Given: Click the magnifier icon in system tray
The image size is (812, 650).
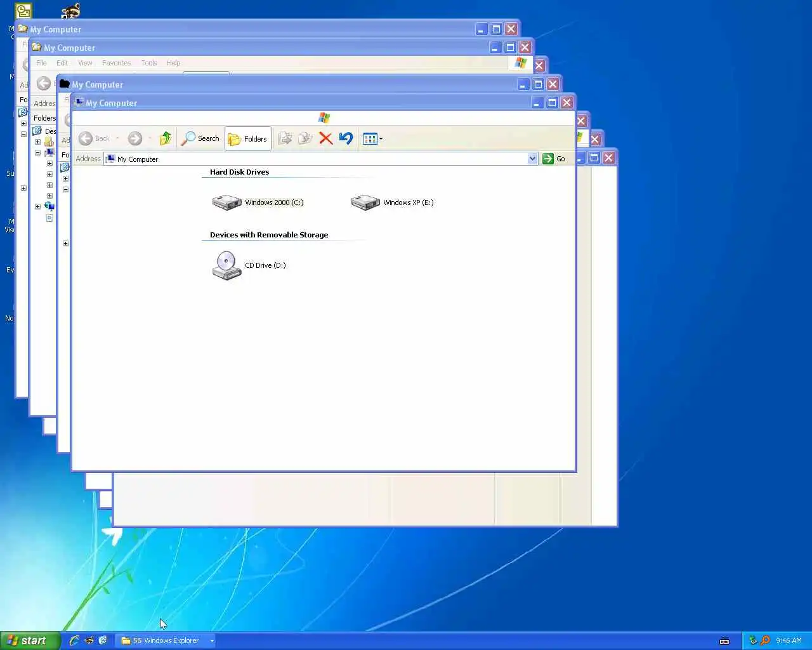Looking at the screenshot, I should (x=765, y=640).
